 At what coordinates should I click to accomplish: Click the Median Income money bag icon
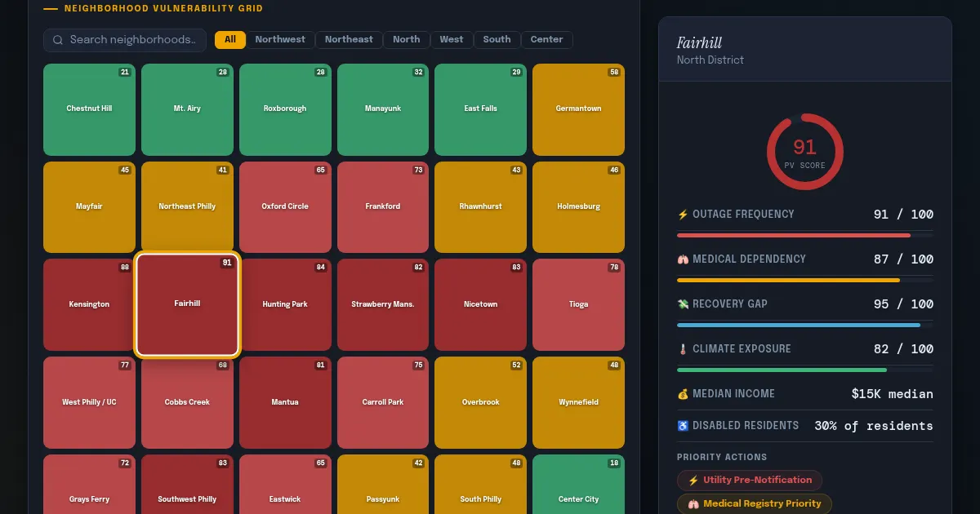pyautogui.click(x=683, y=394)
